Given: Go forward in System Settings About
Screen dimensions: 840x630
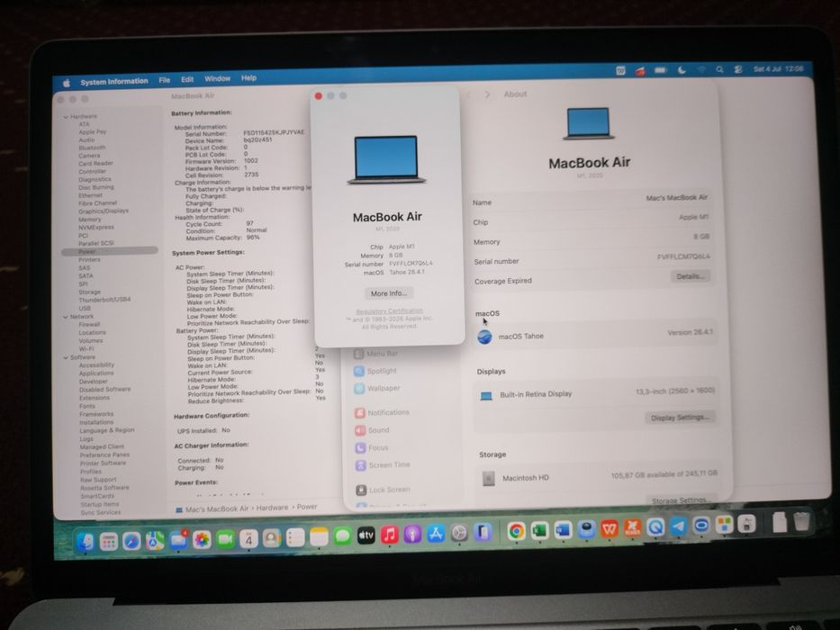Looking at the screenshot, I should 487,94.
